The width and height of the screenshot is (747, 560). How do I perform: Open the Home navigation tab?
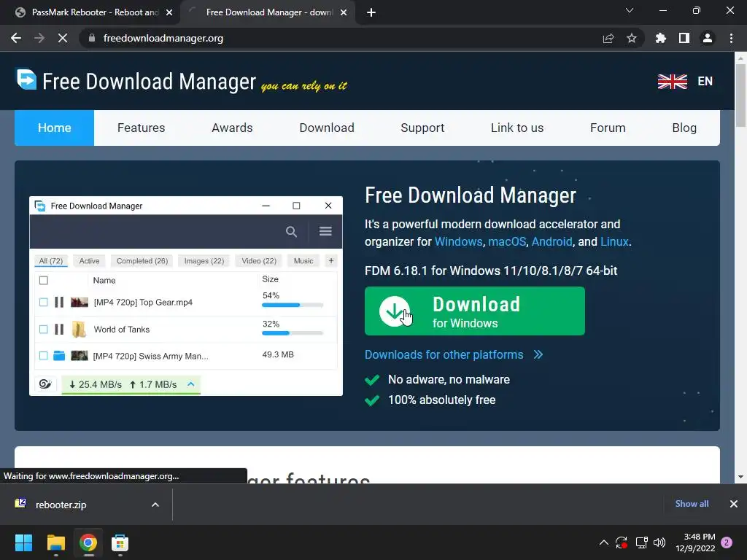tap(54, 128)
